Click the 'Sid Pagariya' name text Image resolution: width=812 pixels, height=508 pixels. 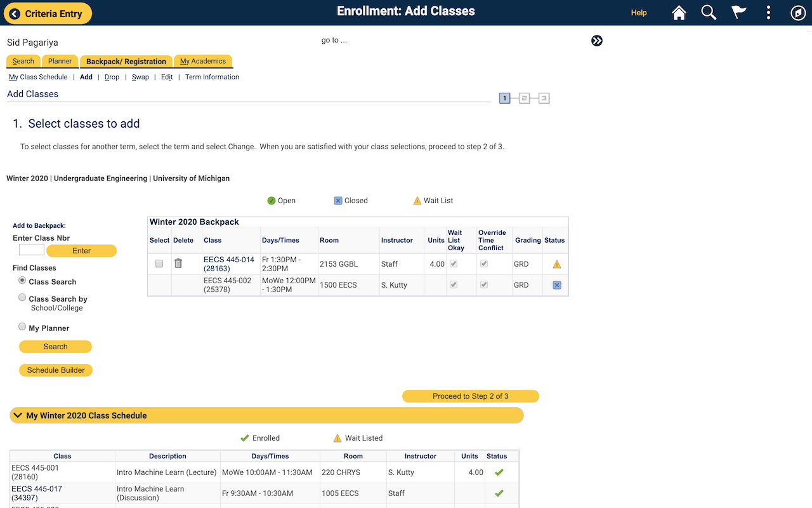[32, 43]
